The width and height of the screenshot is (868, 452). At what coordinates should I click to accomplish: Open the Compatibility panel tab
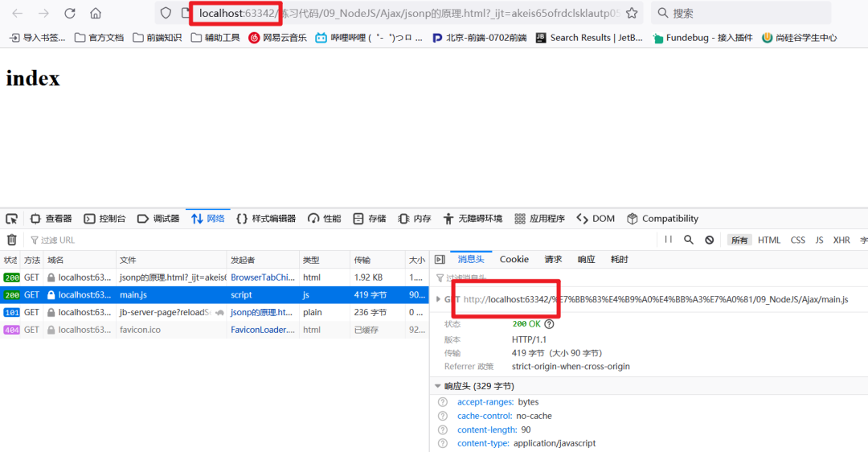[x=662, y=219]
